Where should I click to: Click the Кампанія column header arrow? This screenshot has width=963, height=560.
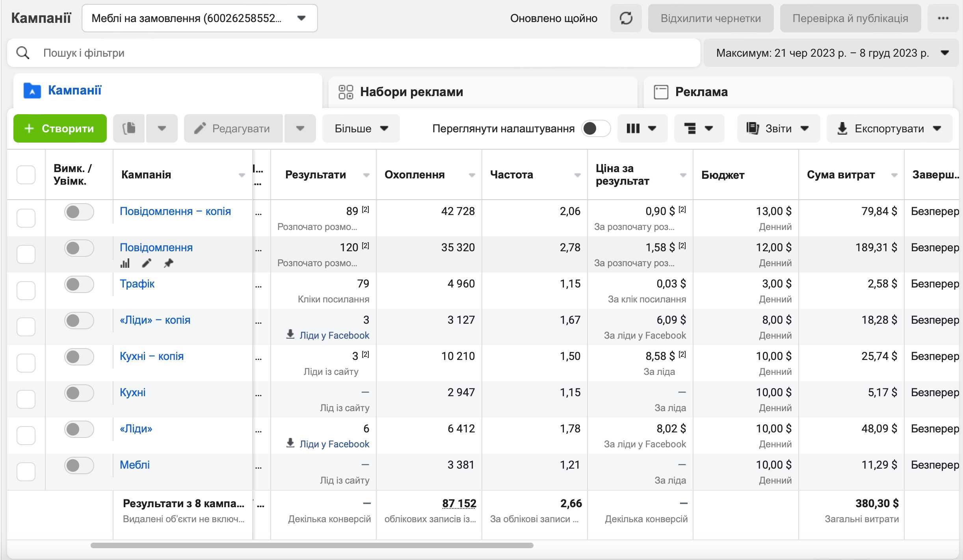coord(242,175)
